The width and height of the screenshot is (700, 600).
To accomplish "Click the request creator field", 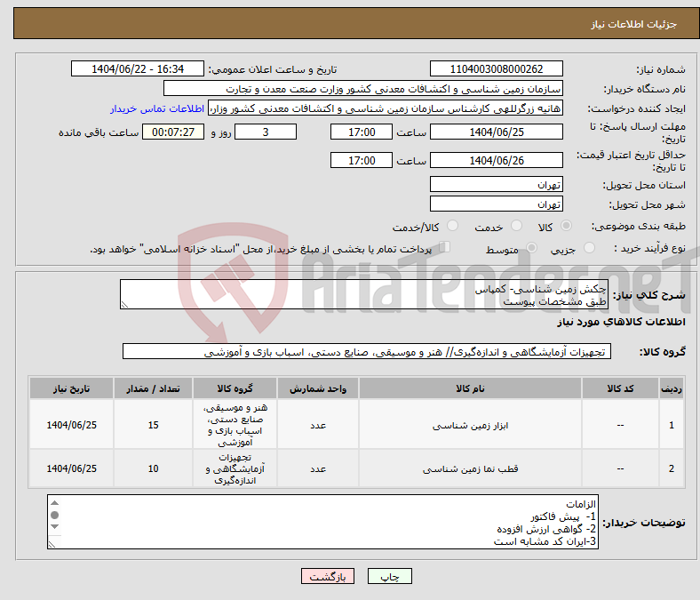I will click(x=386, y=108).
